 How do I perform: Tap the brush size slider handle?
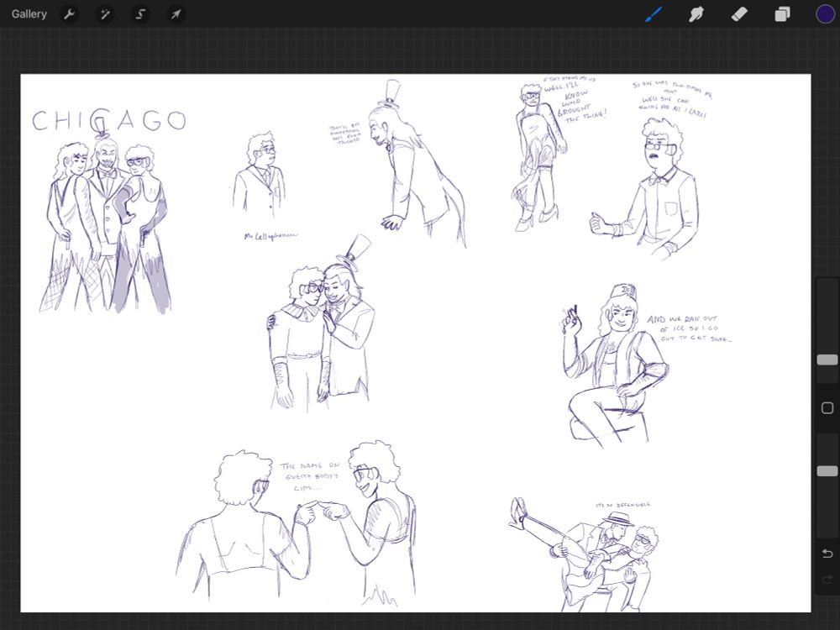pyautogui.click(x=827, y=360)
